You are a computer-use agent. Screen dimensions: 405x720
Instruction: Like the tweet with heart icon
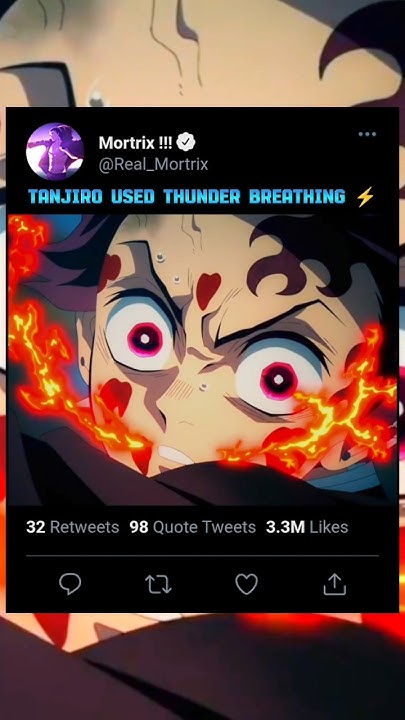[247, 584]
